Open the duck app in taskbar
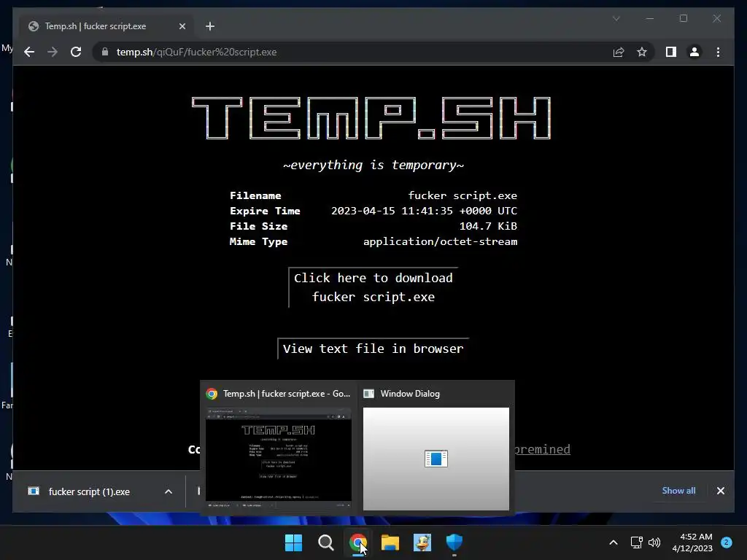Screen dimensions: 747x560 422,542
